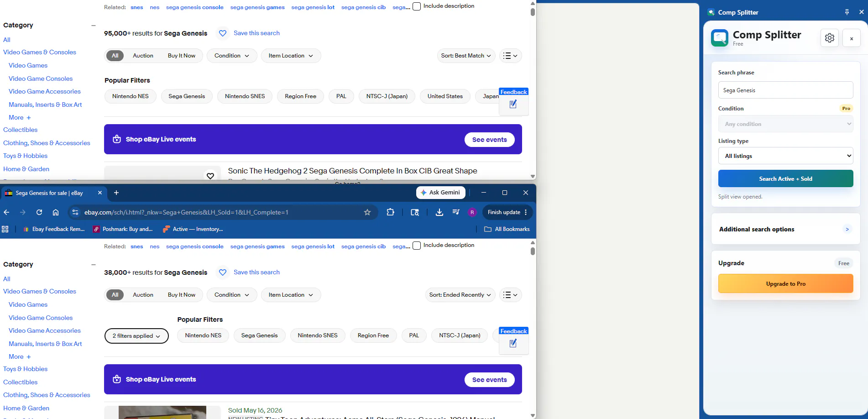View site information for ebay.com
This screenshot has height=419, width=868.
(76, 212)
